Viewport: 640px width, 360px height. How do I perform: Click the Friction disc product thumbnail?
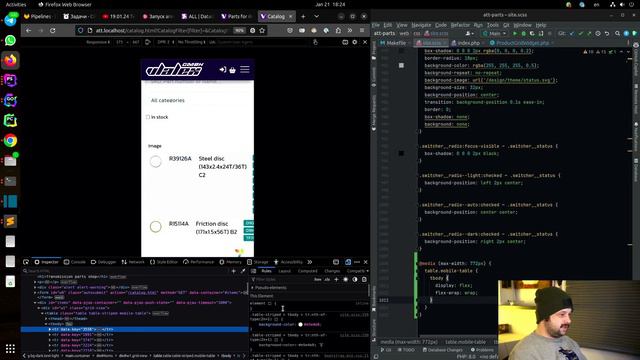tap(156, 227)
